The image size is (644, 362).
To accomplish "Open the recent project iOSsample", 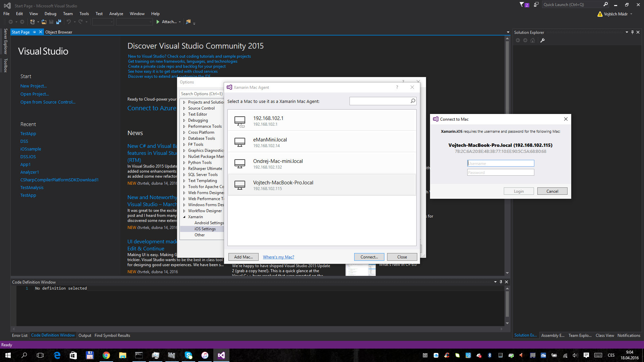I will [x=31, y=149].
